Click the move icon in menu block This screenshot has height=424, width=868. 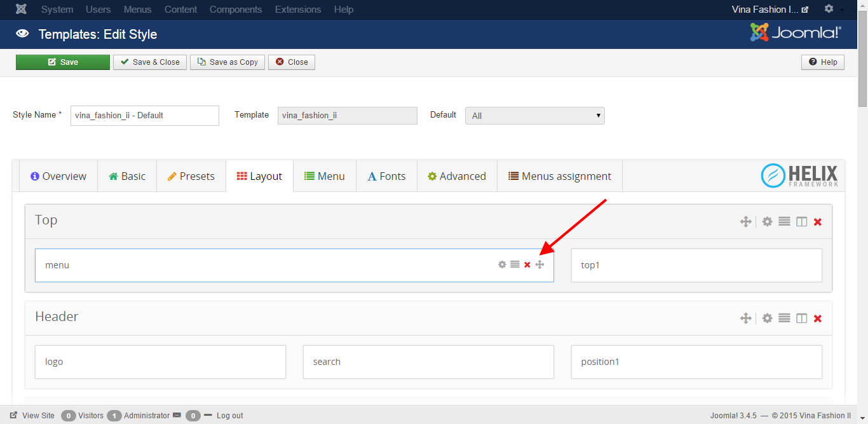click(539, 264)
